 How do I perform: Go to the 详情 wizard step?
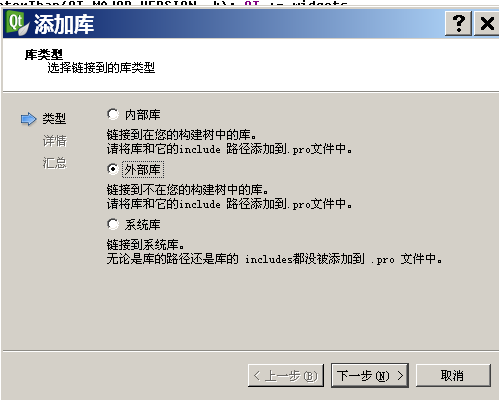point(55,141)
